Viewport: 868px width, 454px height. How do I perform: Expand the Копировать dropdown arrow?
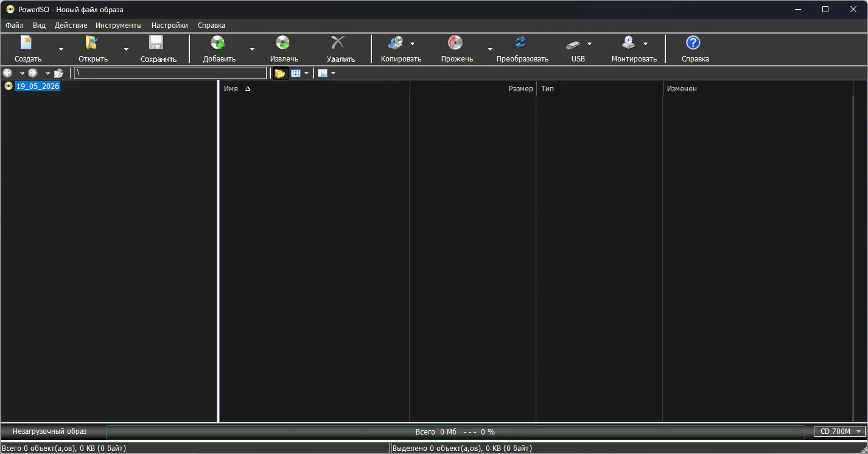[x=412, y=44]
